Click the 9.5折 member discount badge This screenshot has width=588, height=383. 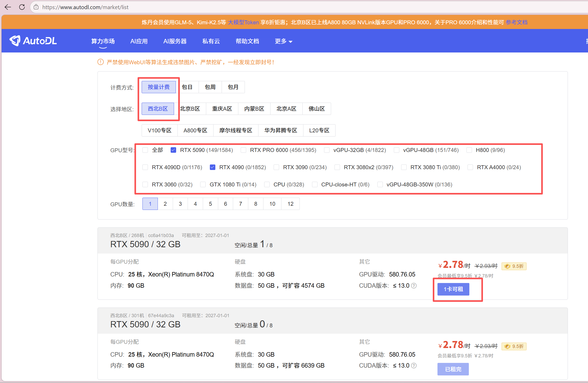tap(514, 266)
